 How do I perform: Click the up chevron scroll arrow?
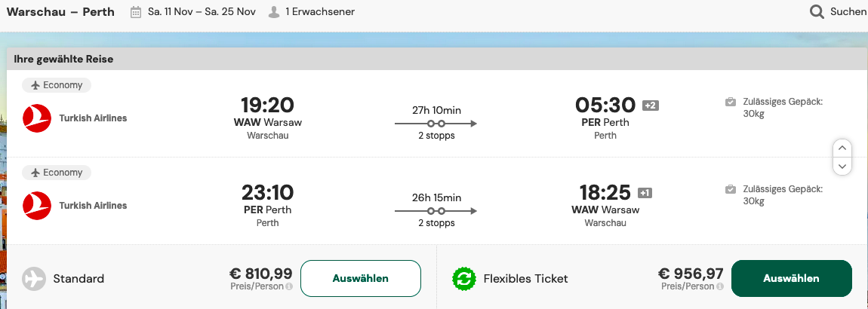[842, 148]
